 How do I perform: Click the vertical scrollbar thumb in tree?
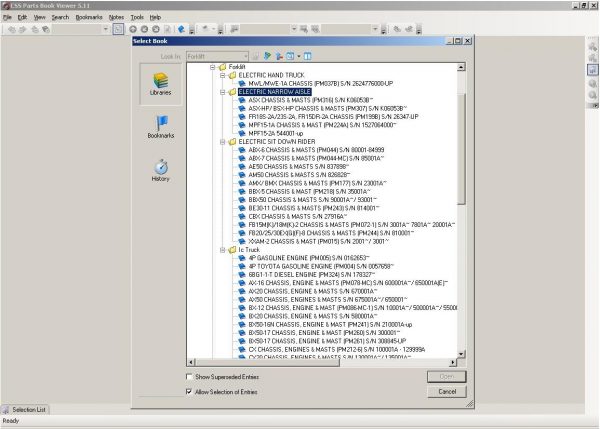(x=461, y=147)
